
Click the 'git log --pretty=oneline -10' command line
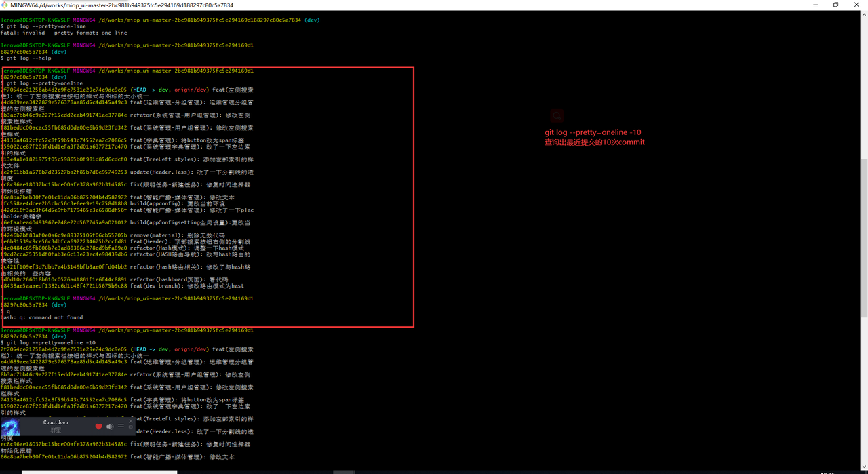coord(52,343)
